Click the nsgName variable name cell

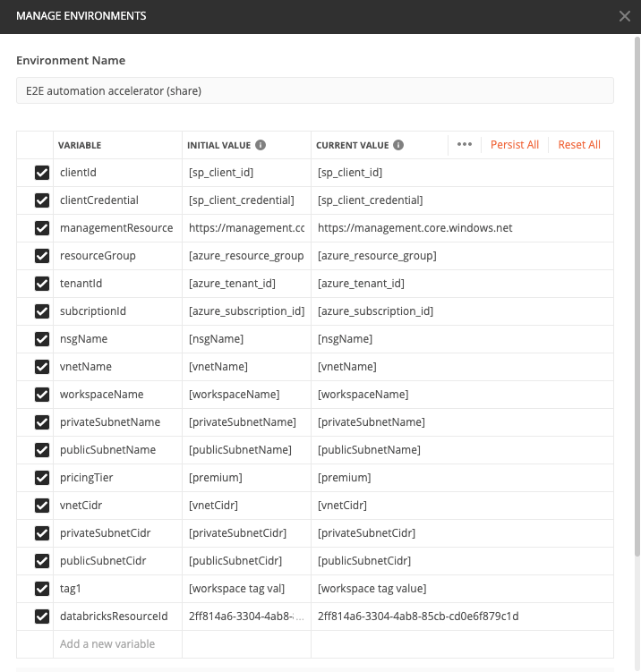tap(116, 339)
